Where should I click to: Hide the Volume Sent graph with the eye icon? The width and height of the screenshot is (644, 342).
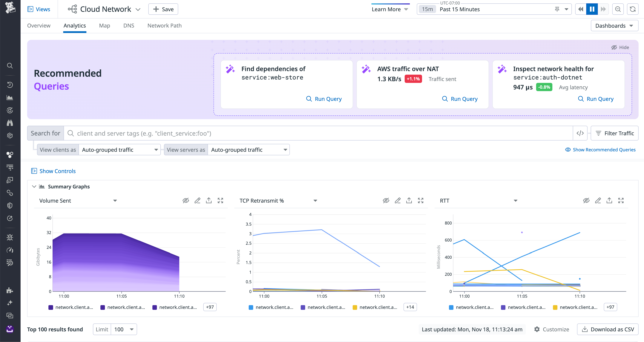(185, 200)
